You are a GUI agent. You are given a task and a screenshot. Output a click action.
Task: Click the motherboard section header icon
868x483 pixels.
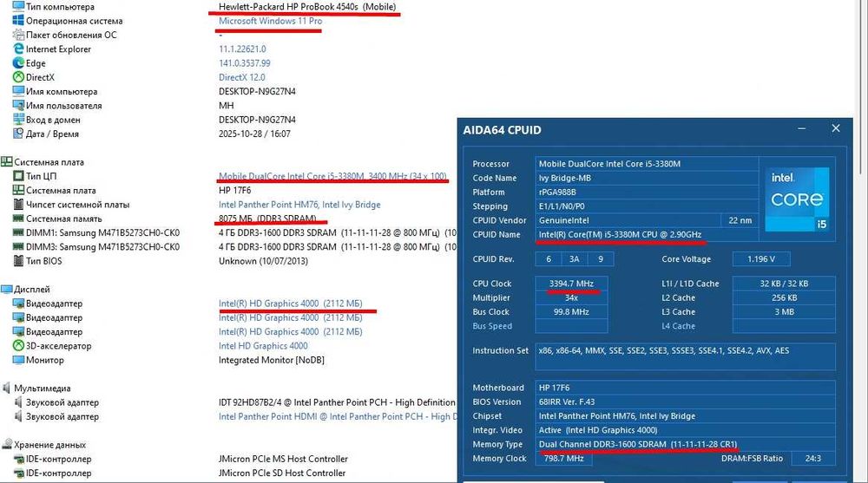[x=7, y=162]
